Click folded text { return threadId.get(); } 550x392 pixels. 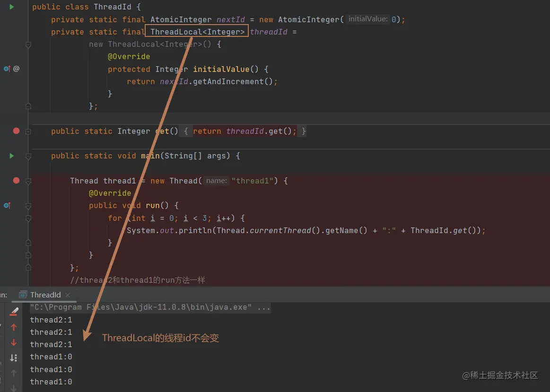click(243, 131)
